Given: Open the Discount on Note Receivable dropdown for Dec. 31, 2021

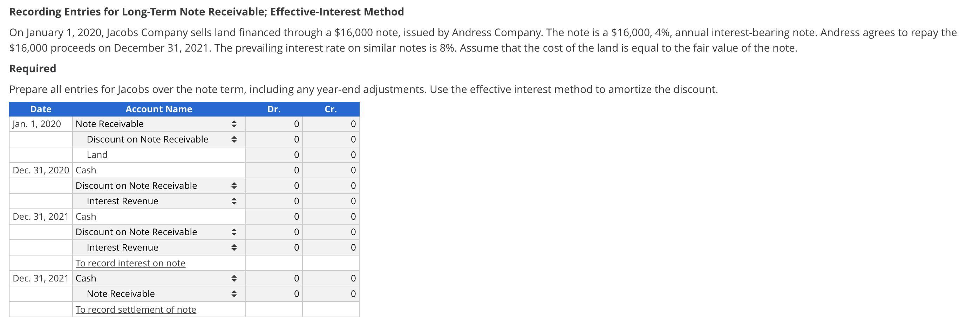Looking at the screenshot, I should pyautogui.click(x=159, y=232).
